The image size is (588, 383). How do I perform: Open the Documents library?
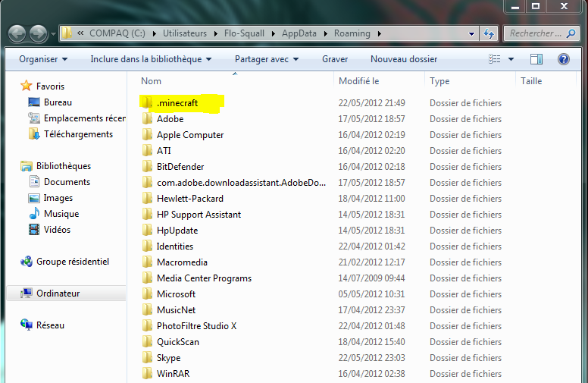tap(67, 182)
